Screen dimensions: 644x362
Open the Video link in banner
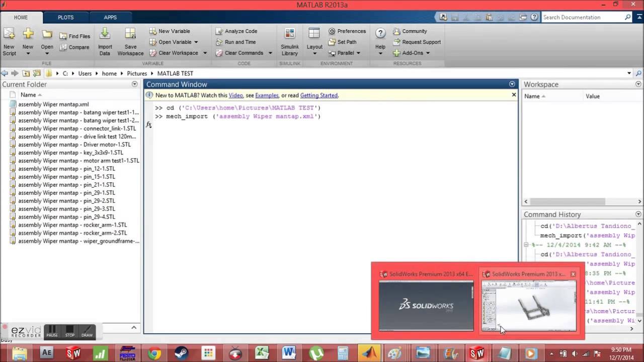tap(235, 96)
